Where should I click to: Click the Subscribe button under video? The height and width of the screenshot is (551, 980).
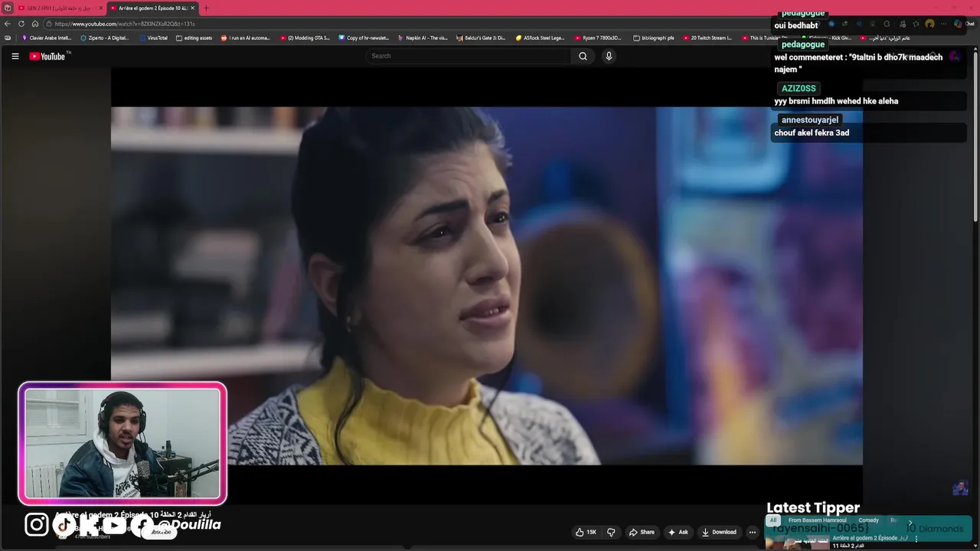161,532
